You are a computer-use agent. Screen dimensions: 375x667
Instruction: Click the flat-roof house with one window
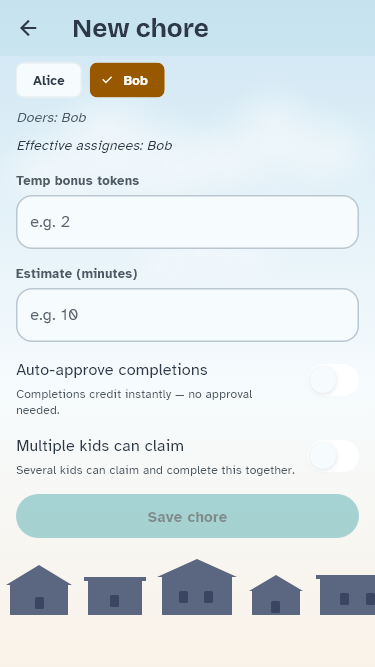click(x=115, y=596)
